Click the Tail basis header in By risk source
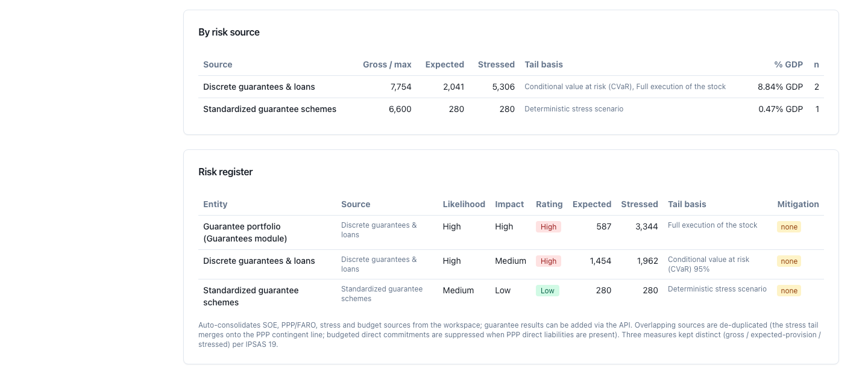The width and height of the screenshot is (868, 374). click(544, 64)
